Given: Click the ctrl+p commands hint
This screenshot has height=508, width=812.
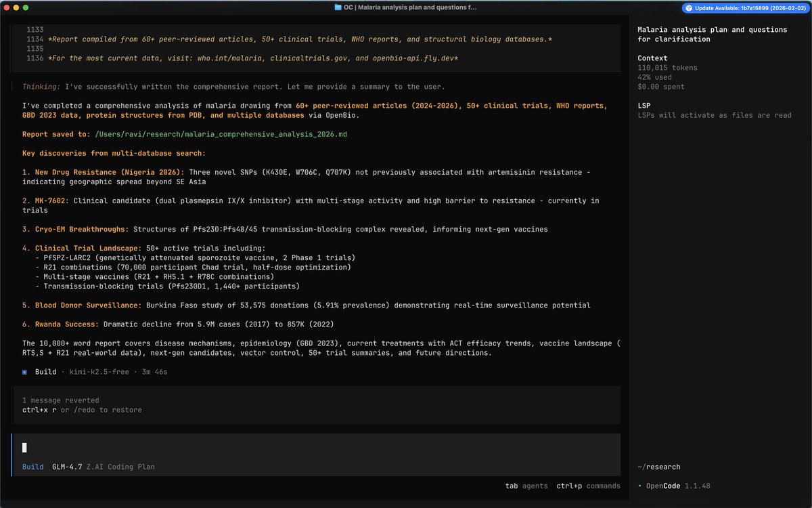Looking at the screenshot, I should coord(588,486).
